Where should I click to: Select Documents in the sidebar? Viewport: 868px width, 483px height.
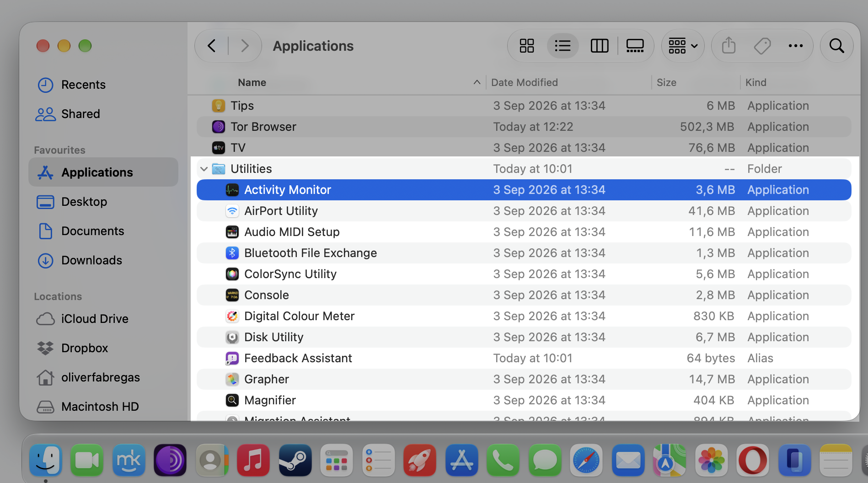coord(103,231)
